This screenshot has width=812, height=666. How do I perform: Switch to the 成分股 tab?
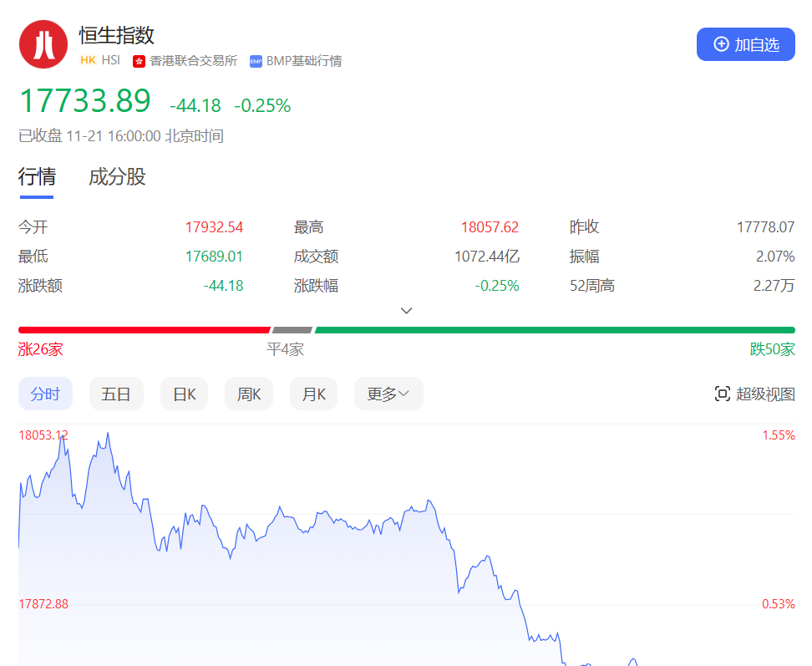[117, 176]
